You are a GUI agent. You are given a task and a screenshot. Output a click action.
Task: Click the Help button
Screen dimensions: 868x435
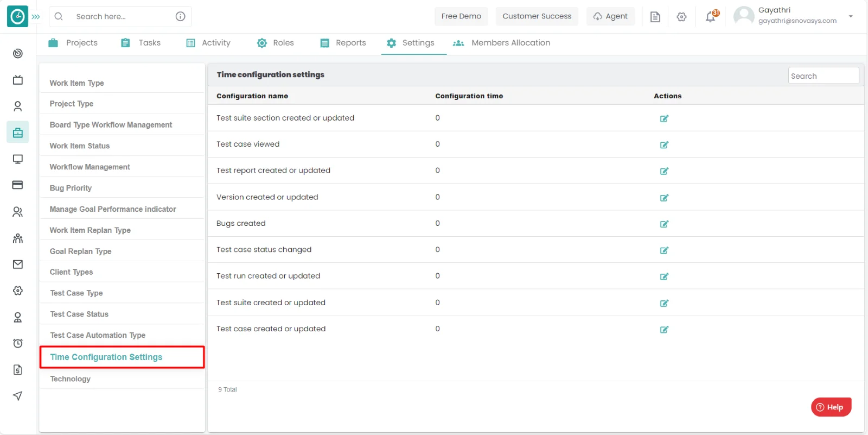831,407
